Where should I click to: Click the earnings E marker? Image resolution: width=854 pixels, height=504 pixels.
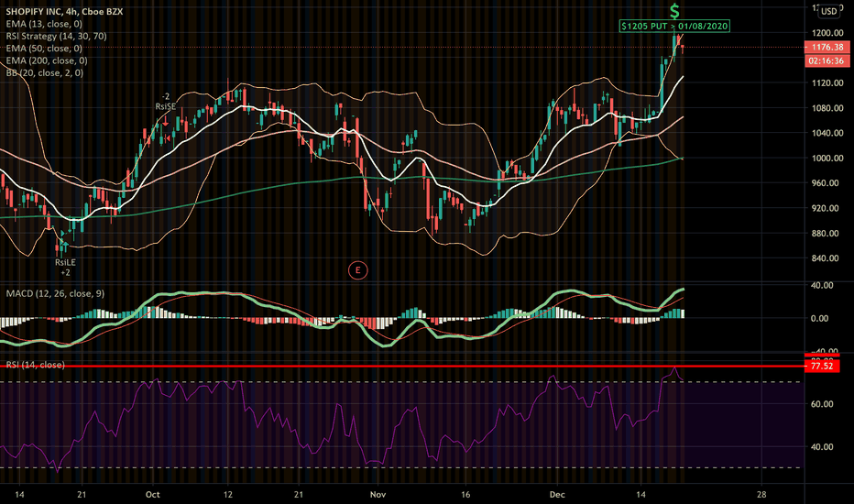[358, 269]
